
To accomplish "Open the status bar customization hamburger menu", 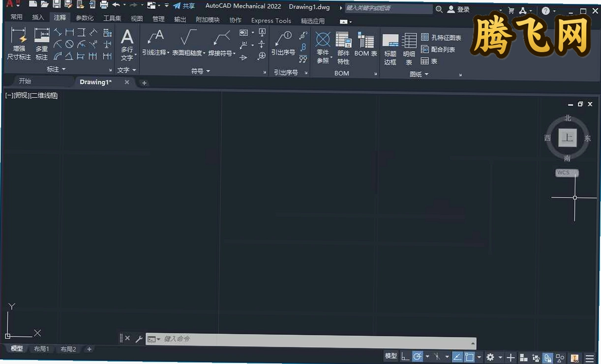I will (590, 358).
